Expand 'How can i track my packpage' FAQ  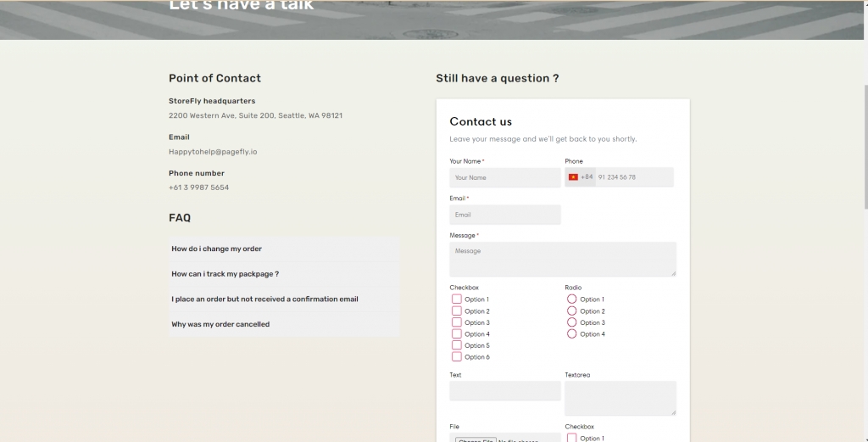(284, 274)
